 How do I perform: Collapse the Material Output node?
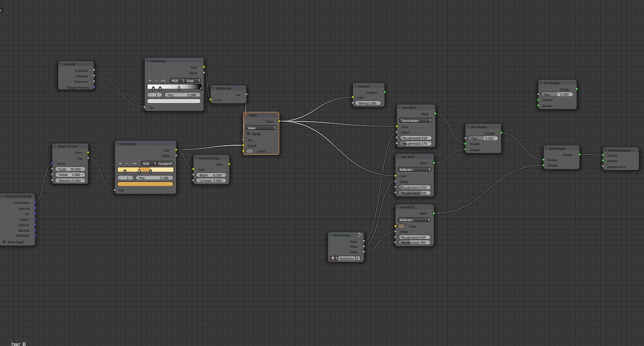[606, 150]
